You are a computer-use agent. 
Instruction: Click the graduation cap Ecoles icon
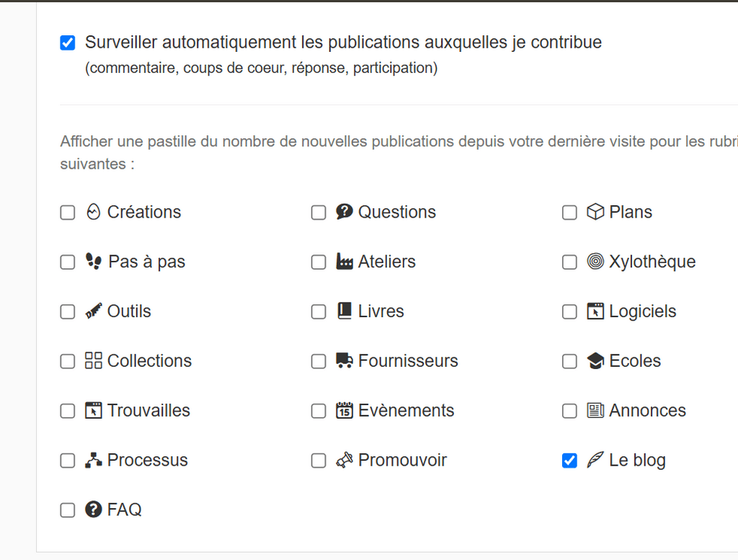click(x=595, y=360)
